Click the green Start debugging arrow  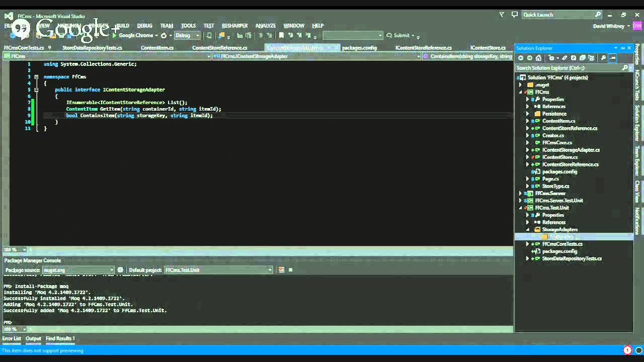click(x=115, y=35)
